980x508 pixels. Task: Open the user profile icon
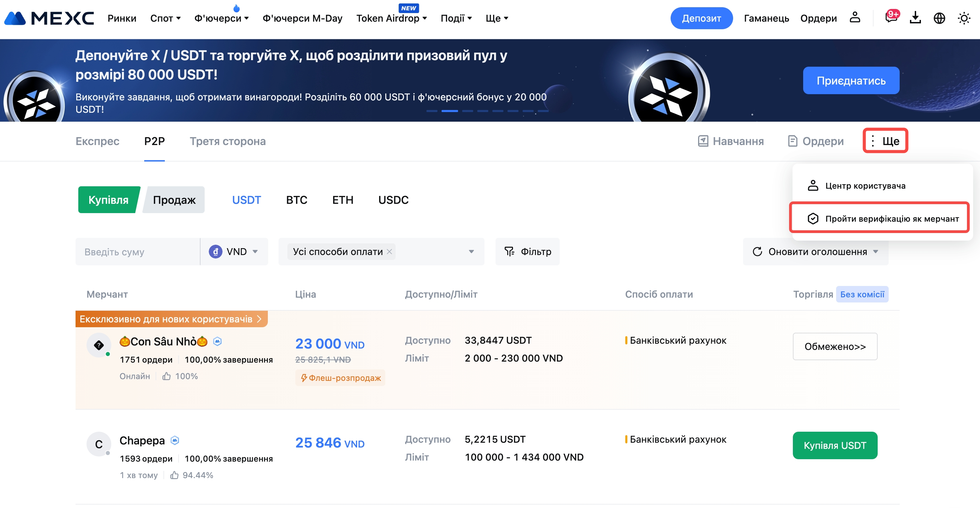point(854,18)
